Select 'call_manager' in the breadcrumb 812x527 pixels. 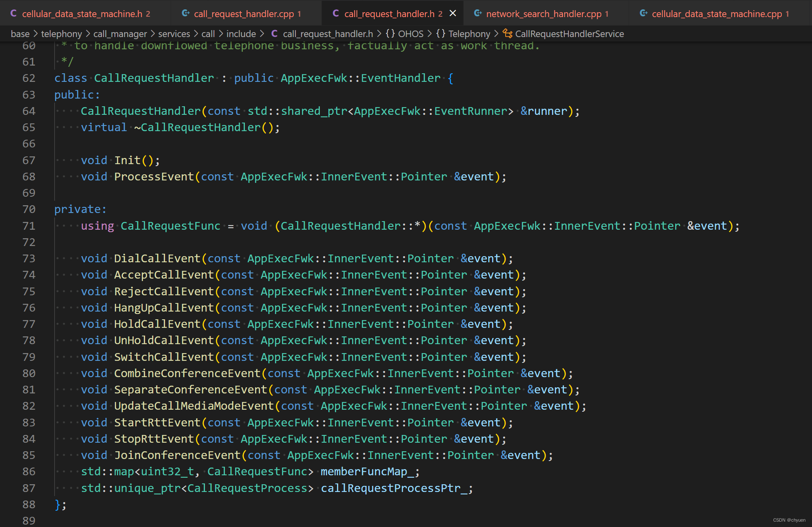(120, 34)
